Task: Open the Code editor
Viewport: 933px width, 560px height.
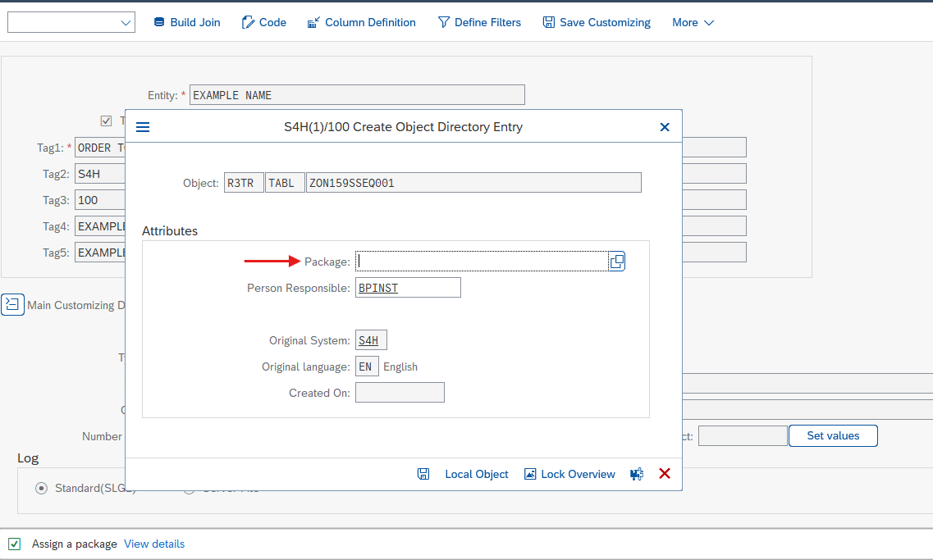Action: coord(264,23)
